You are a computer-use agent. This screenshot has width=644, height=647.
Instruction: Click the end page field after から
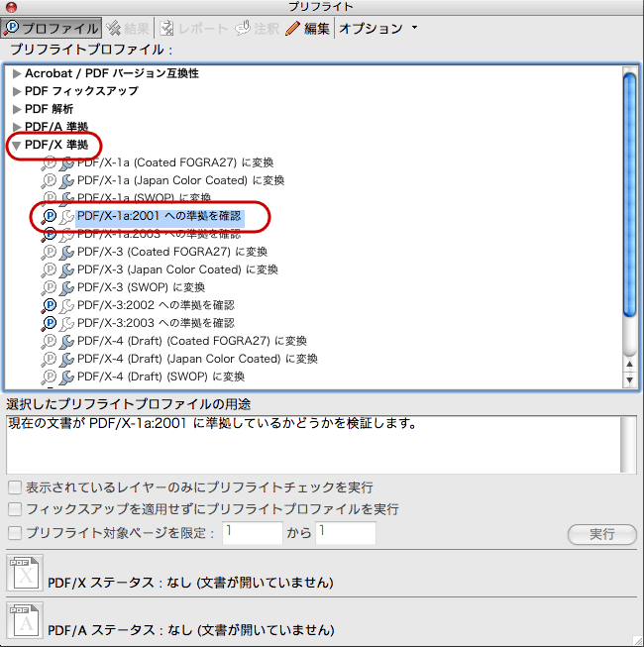(x=346, y=533)
